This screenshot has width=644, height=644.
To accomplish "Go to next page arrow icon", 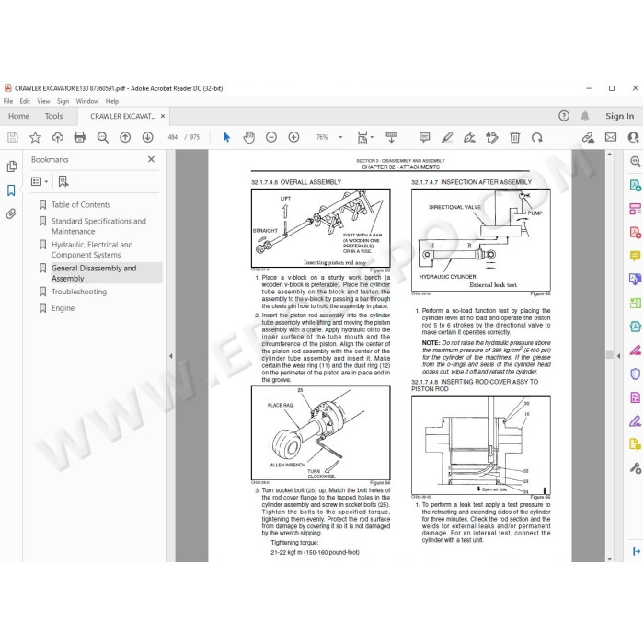I will (148, 137).
